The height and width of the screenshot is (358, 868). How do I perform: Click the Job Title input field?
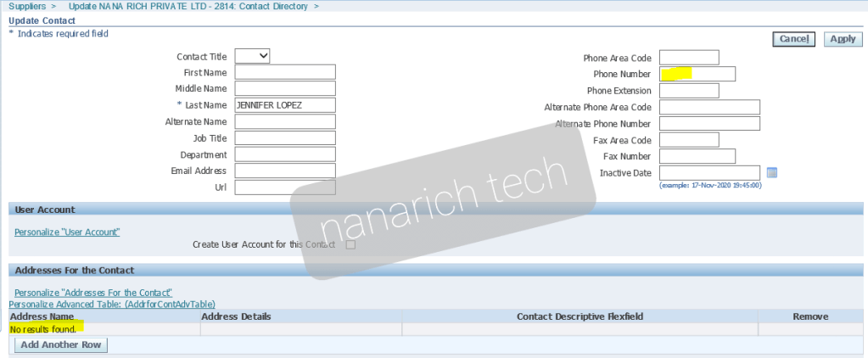tap(285, 138)
